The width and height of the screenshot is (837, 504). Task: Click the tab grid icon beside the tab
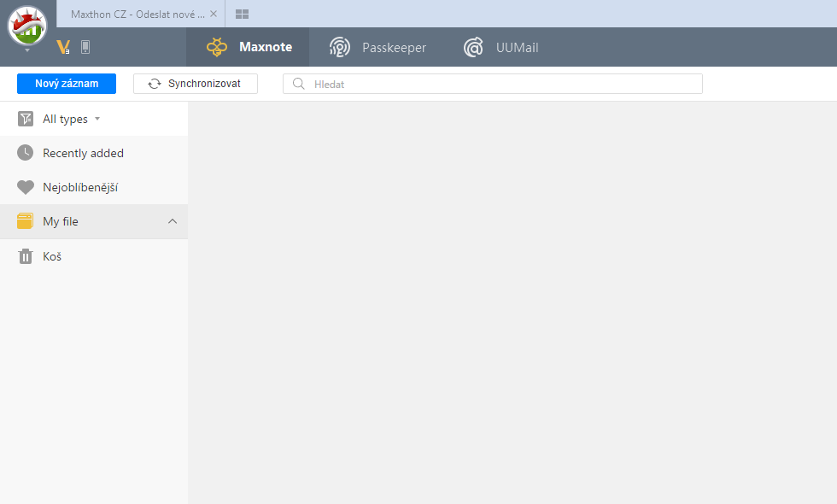[242, 14]
